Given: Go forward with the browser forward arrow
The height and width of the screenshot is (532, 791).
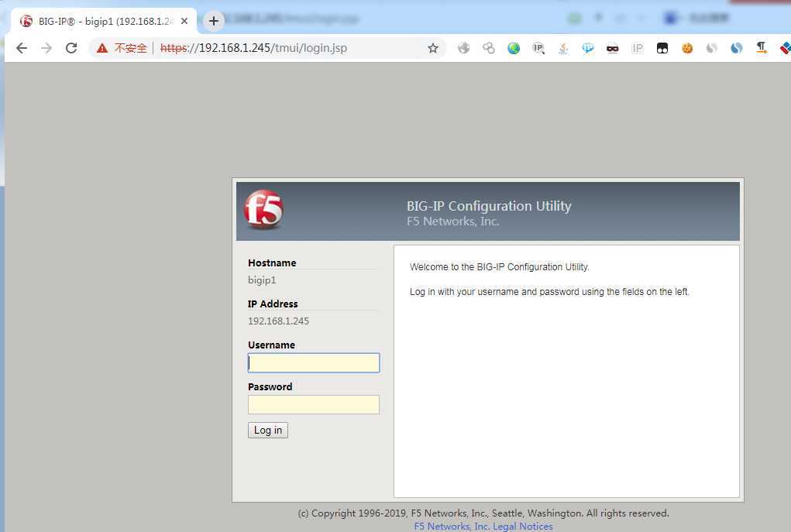Looking at the screenshot, I should click(x=46, y=48).
